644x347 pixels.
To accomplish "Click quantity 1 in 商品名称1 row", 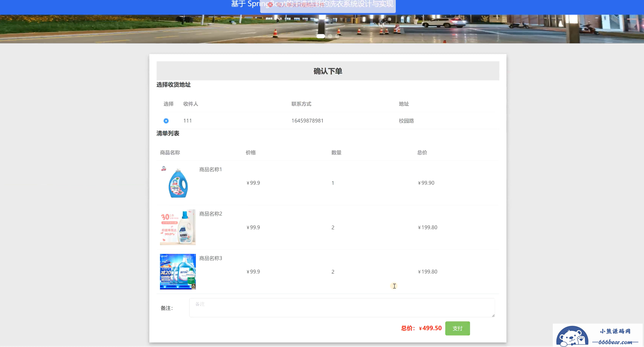I will [x=333, y=183].
